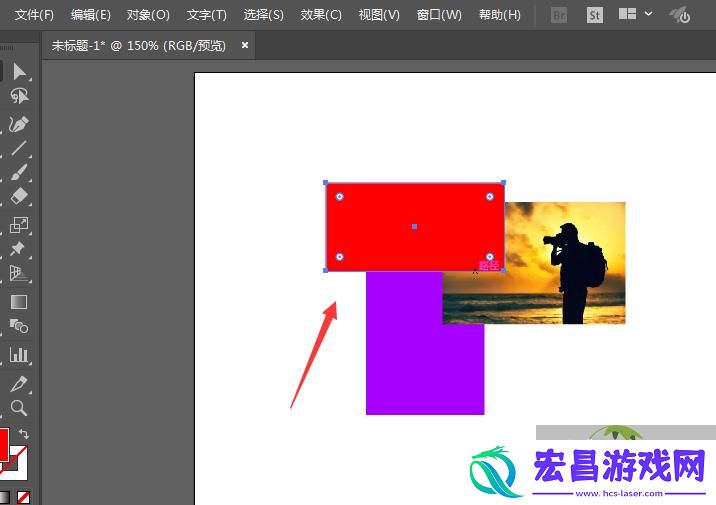Open the 帮助(H) menu
This screenshot has width=716, height=505.
coord(500,15)
